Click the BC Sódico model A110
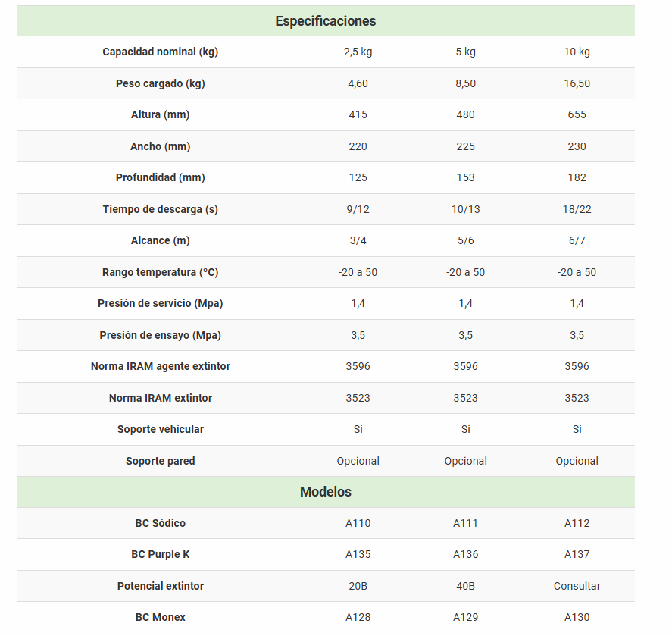This screenshot has width=672, height=636. tap(358, 523)
